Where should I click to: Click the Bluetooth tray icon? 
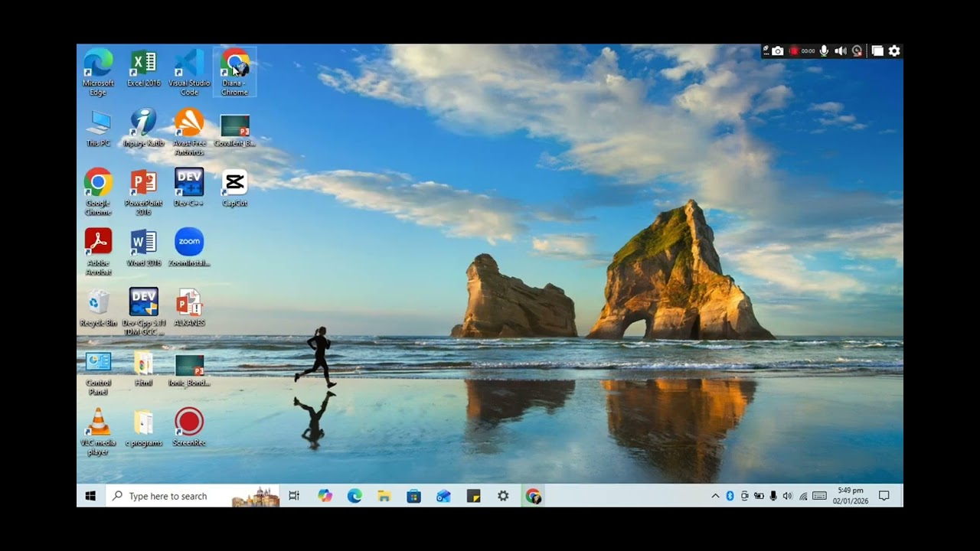730,496
